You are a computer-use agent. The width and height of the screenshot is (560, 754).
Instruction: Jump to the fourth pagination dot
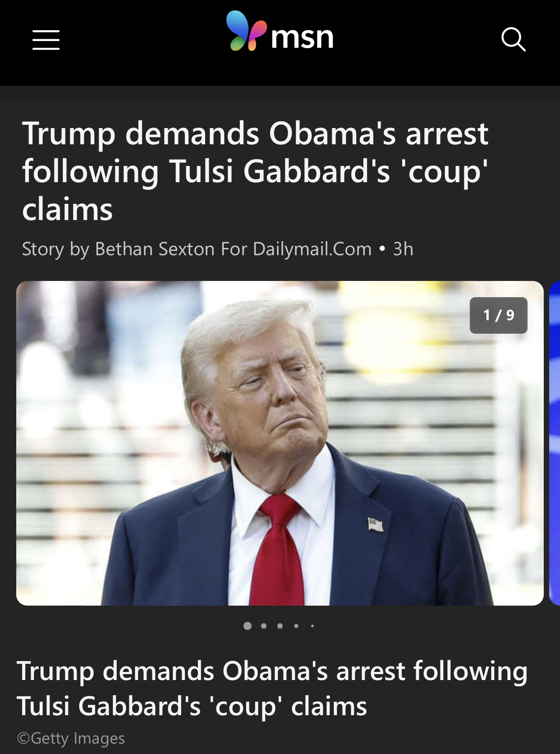296,625
